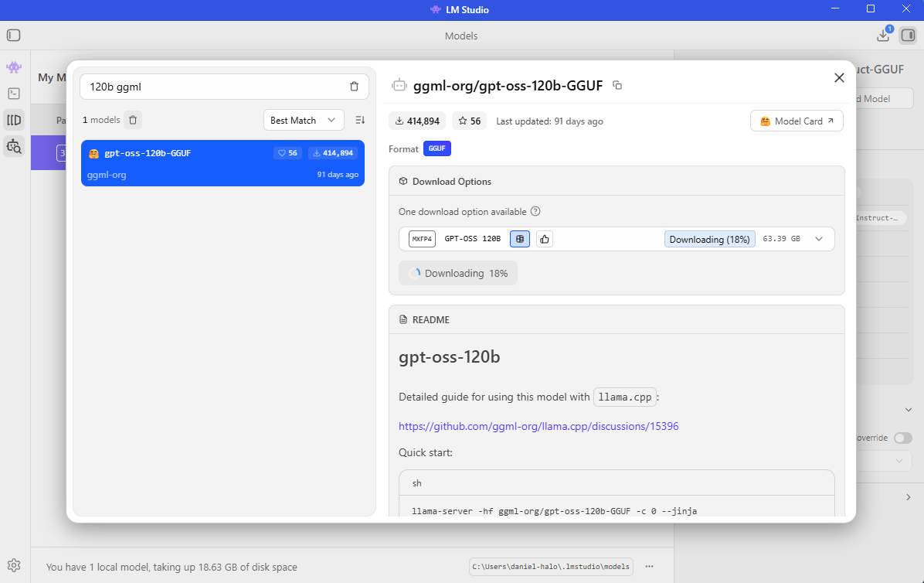
Task: Expand the GPT-OSS 120B download option chevron
Action: click(x=819, y=239)
